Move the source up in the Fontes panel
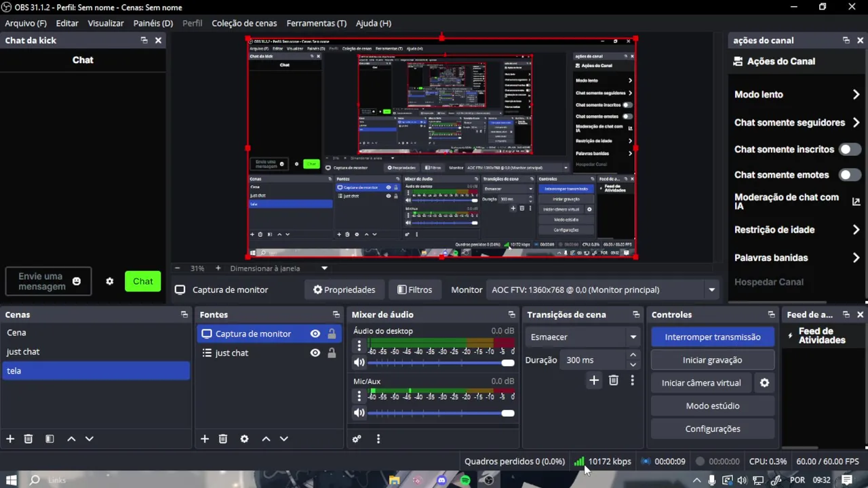The width and height of the screenshot is (868, 488). 266,439
